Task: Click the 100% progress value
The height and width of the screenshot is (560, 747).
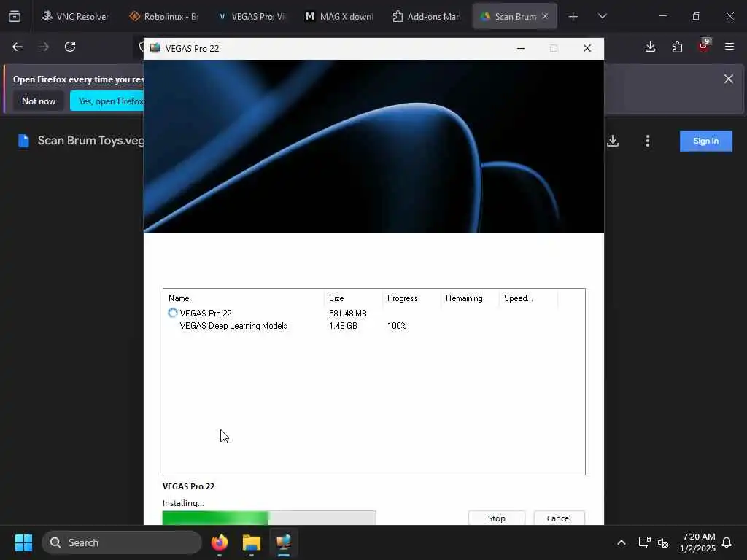Action: click(397, 326)
